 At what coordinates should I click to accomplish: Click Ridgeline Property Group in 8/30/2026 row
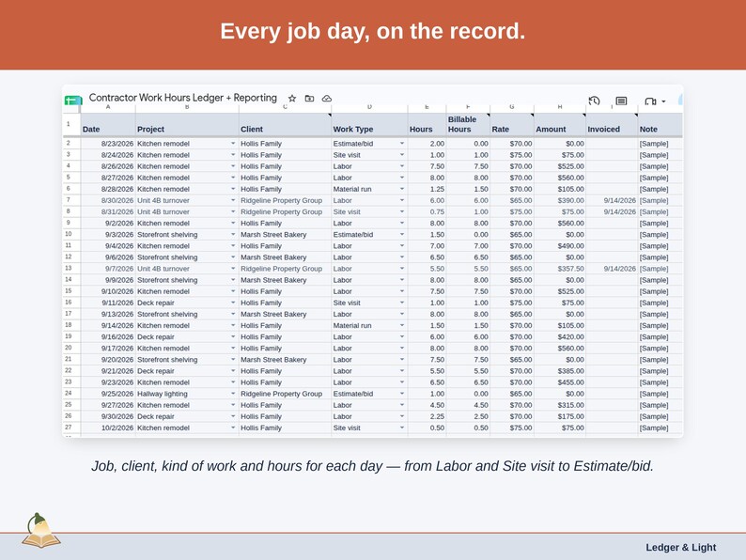(x=285, y=200)
